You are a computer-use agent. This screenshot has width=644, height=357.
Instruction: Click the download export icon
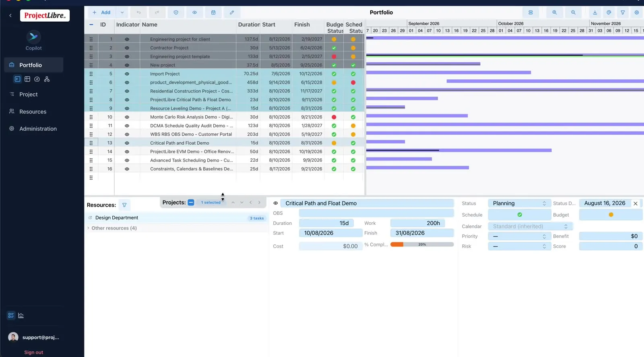(595, 12)
